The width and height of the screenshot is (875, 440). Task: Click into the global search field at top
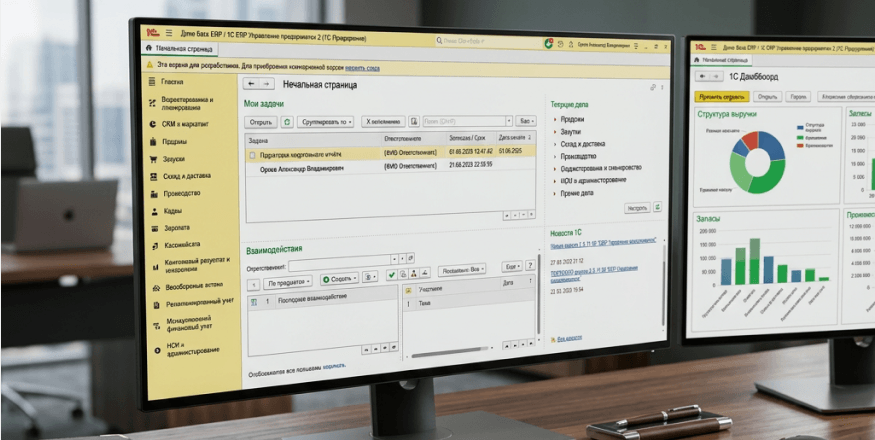[487, 40]
